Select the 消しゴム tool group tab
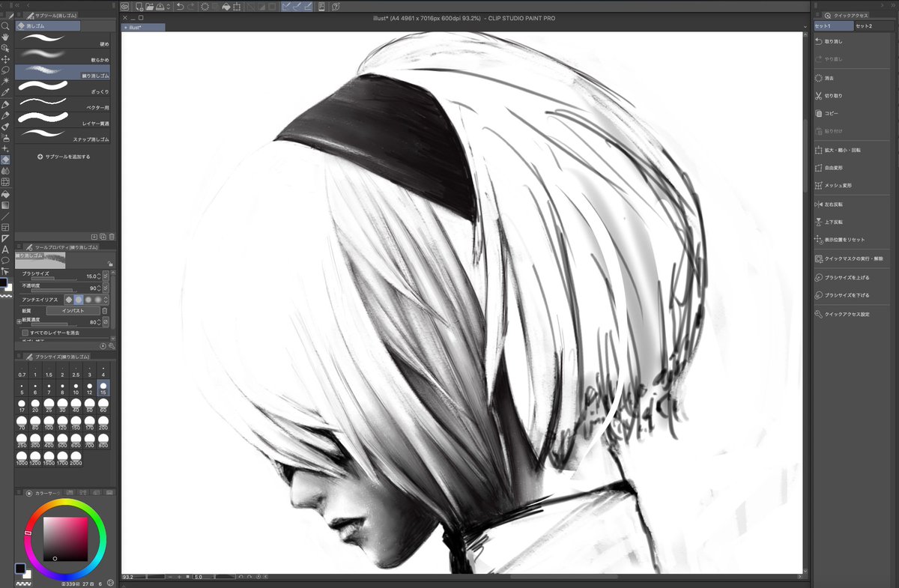Screen dimensions: 899x588 48,25
